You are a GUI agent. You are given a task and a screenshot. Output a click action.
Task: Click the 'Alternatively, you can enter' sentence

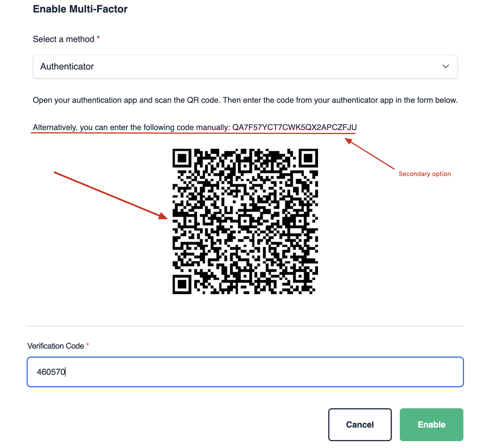click(x=195, y=127)
